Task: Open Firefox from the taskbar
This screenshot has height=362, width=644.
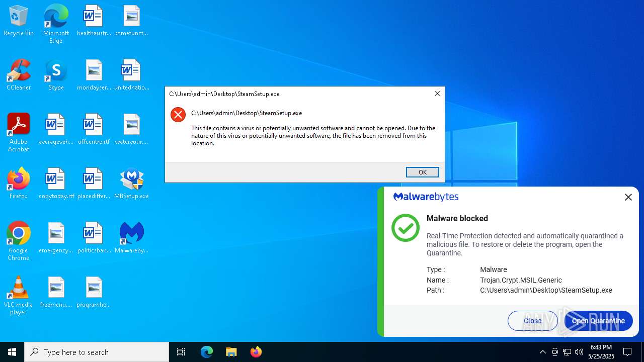Action: coord(256,352)
